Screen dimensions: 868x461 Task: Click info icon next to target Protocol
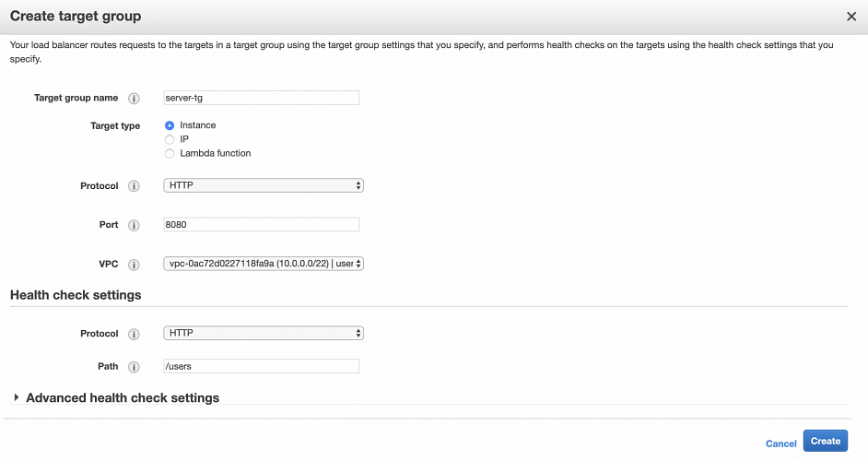[134, 186]
